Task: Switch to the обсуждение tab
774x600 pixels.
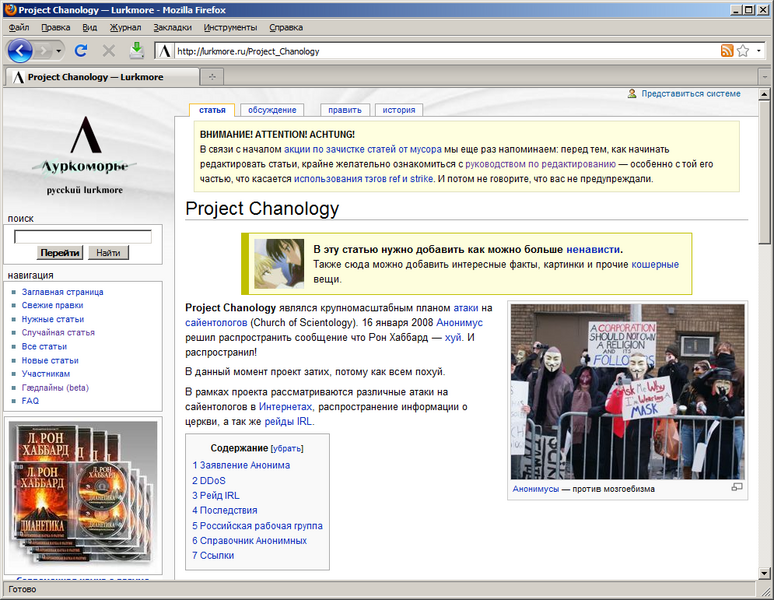Action: coord(272,110)
